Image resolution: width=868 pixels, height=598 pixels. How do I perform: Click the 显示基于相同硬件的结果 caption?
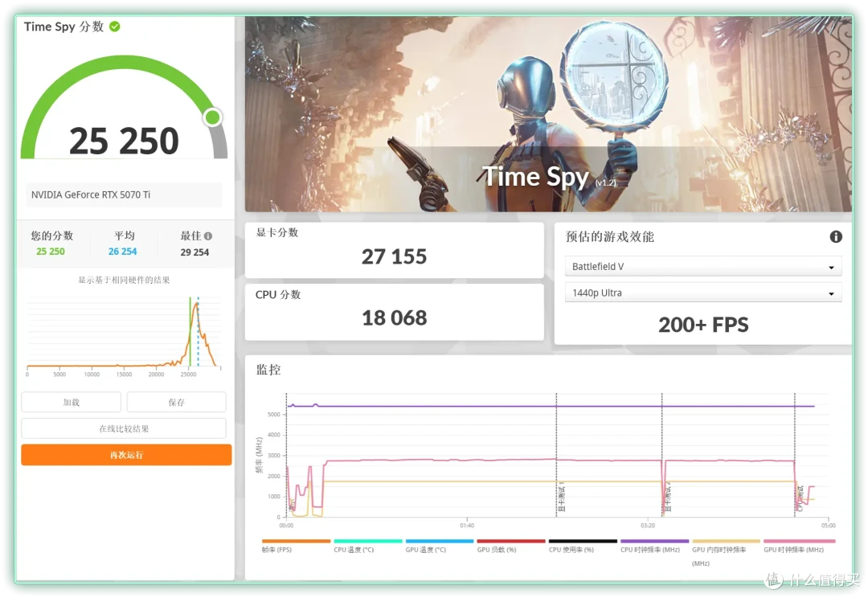point(124,280)
